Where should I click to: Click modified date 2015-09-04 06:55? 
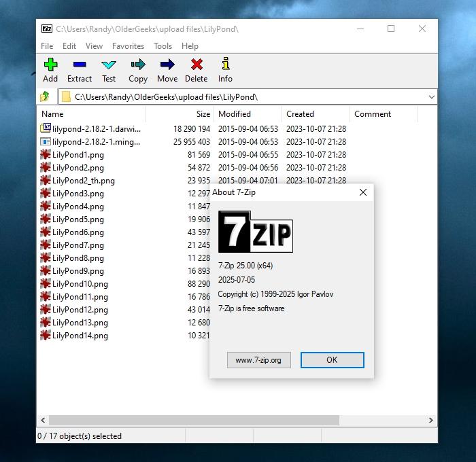[248, 155]
